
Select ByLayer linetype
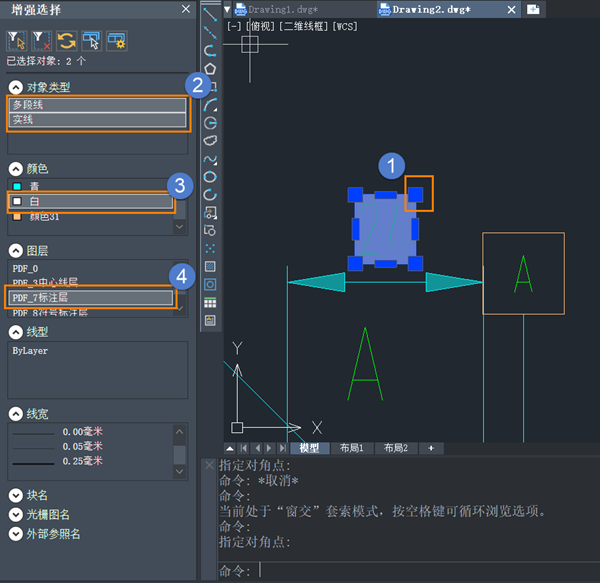(98, 351)
